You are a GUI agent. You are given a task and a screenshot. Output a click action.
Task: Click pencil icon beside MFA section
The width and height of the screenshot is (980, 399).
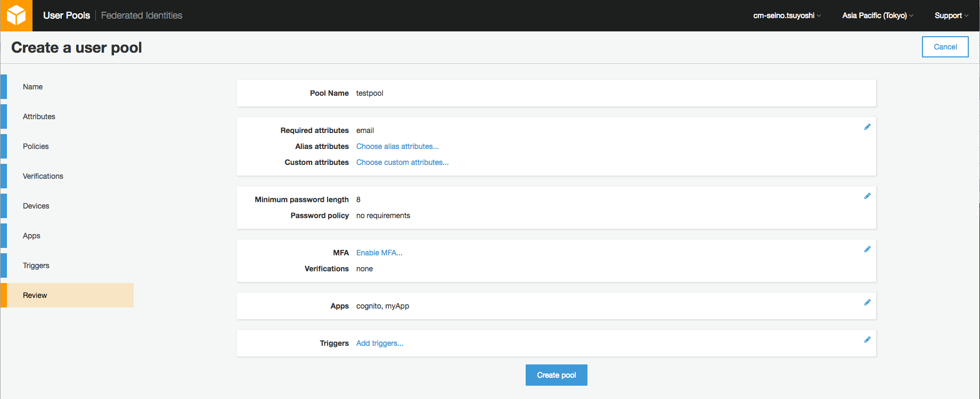pos(867,250)
